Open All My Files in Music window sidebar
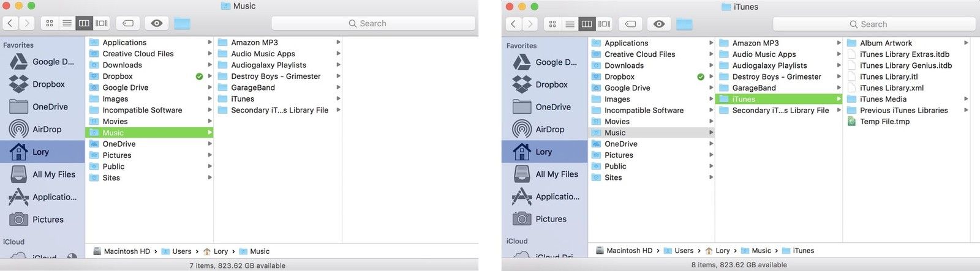The image size is (980, 271). point(42,174)
